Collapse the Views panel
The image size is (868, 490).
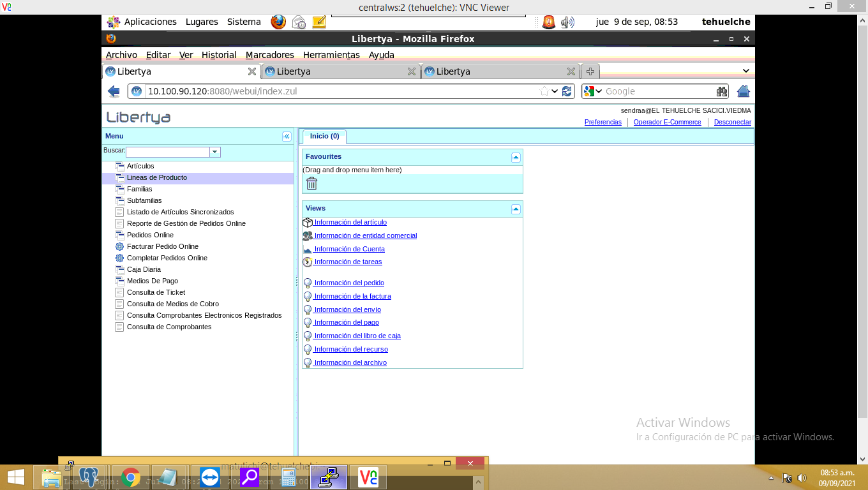(x=516, y=209)
